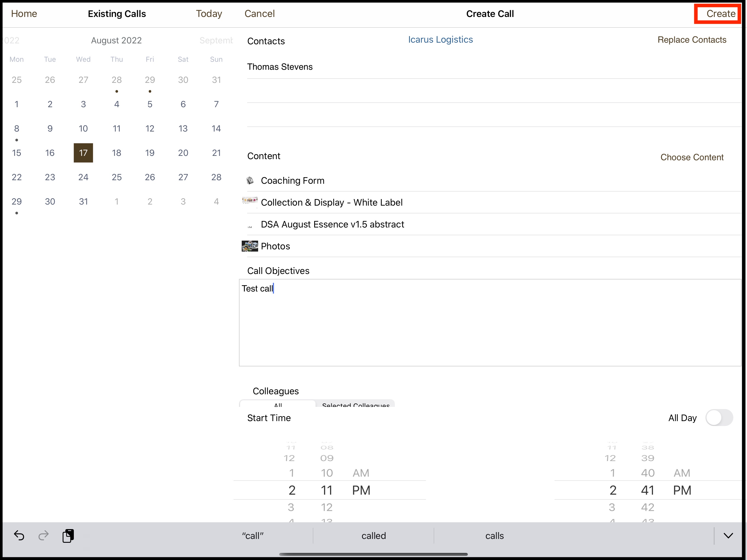
Task: Dismiss the keyboard with the chevron
Action: tap(728, 536)
